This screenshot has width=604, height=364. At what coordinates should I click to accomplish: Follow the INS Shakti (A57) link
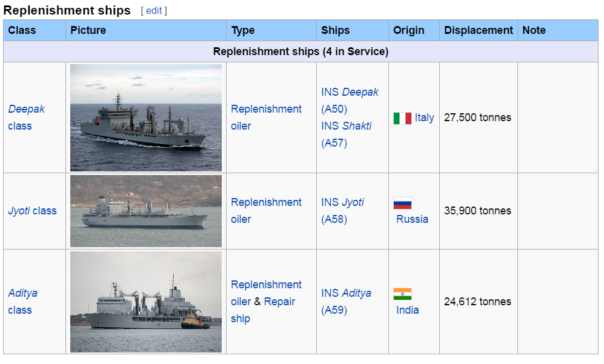pyautogui.click(x=347, y=134)
